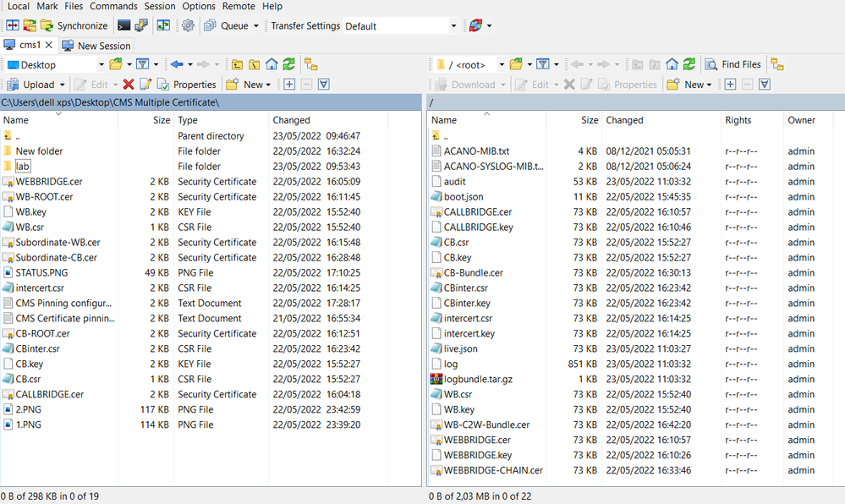Sort local files by Changed column header
This screenshot has width=845, height=504.
click(x=327, y=120)
